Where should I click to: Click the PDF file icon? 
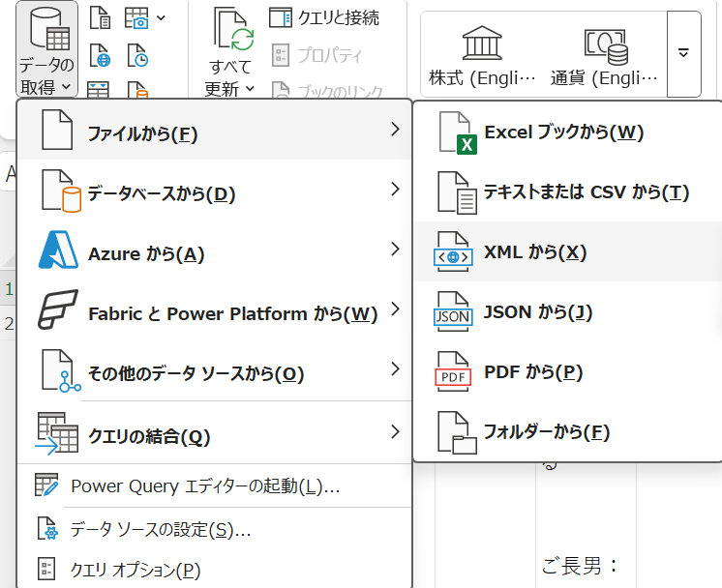coord(453,371)
